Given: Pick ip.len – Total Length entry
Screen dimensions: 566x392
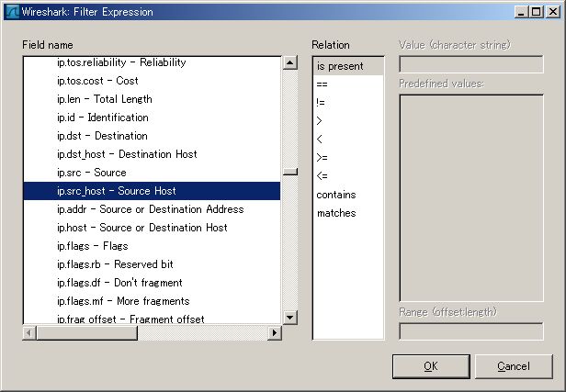Looking at the screenshot, I should point(152,99).
